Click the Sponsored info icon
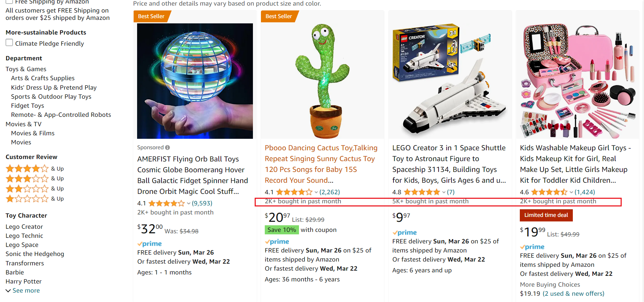 pos(167,148)
